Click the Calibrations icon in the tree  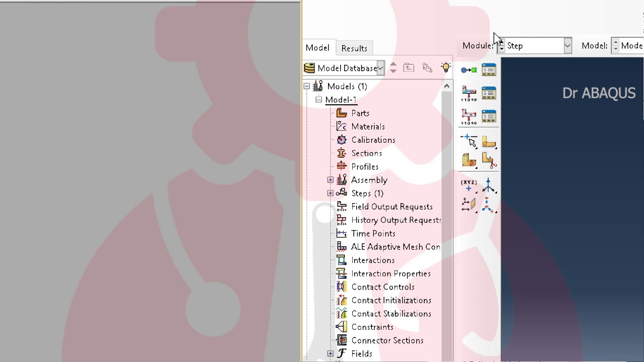[342, 140]
